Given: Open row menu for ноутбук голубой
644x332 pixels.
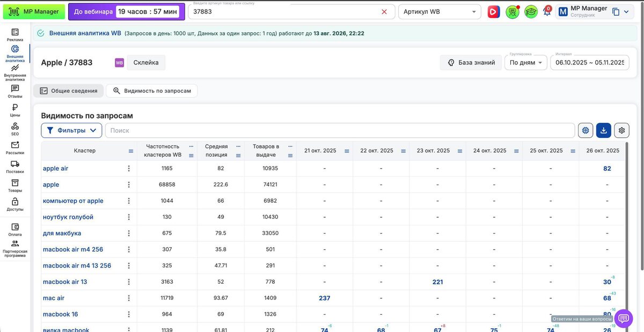Looking at the screenshot, I should coord(129,217).
